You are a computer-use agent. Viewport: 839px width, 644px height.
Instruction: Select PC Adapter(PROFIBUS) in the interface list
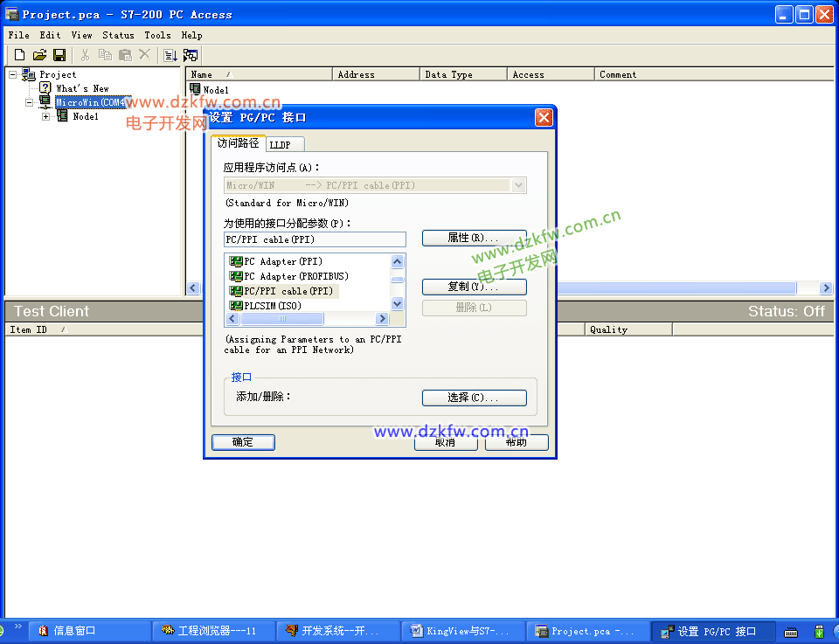tap(295, 276)
